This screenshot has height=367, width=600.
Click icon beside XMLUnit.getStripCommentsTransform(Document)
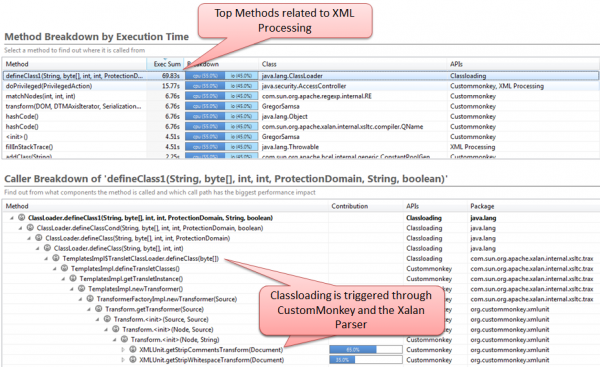(133, 349)
